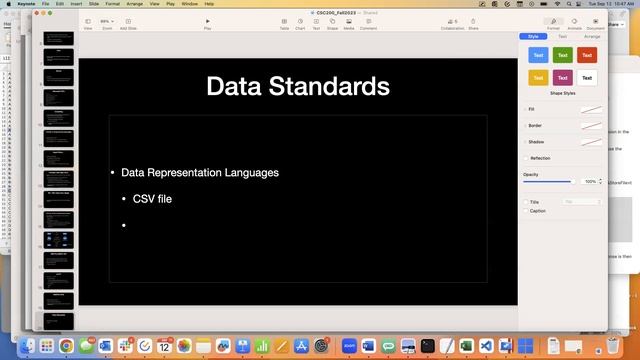Image resolution: width=640 pixels, height=360 pixels.
Task: Select the slide thumbnail with blue boxes
Action: 59,240
